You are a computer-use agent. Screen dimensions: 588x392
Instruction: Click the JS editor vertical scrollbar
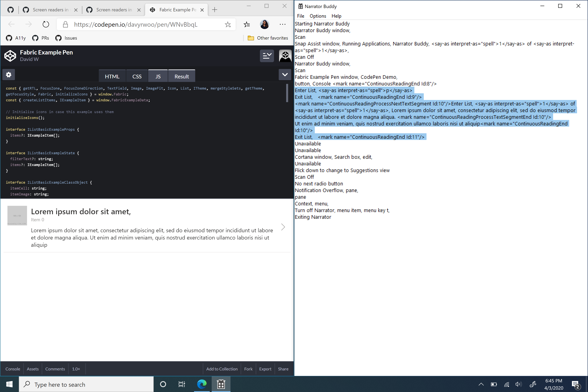click(x=287, y=93)
